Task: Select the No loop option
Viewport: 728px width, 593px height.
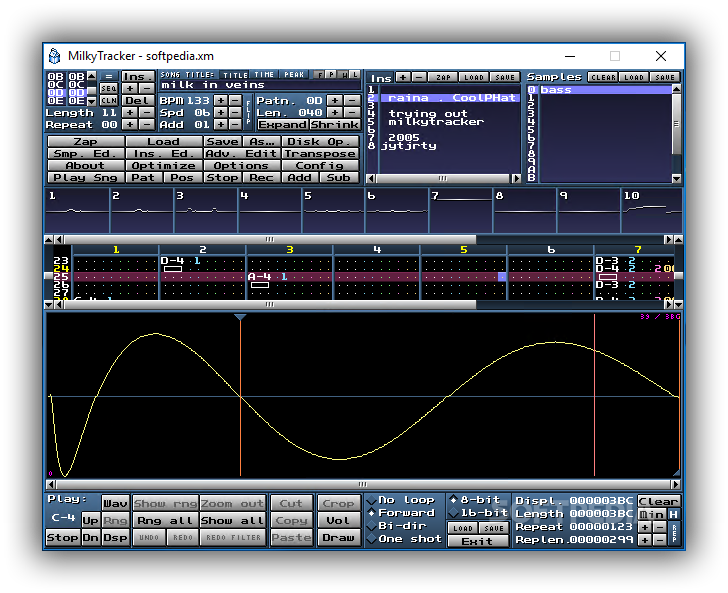Action: (x=402, y=500)
